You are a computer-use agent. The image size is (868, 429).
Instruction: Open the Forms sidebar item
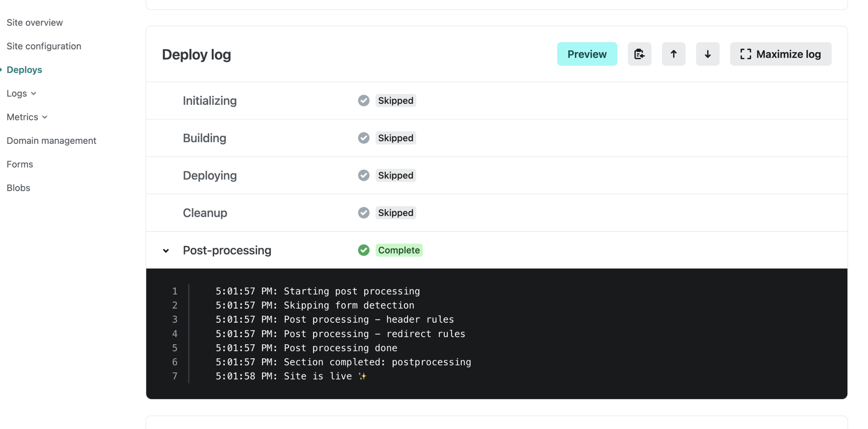(x=20, y=164)
